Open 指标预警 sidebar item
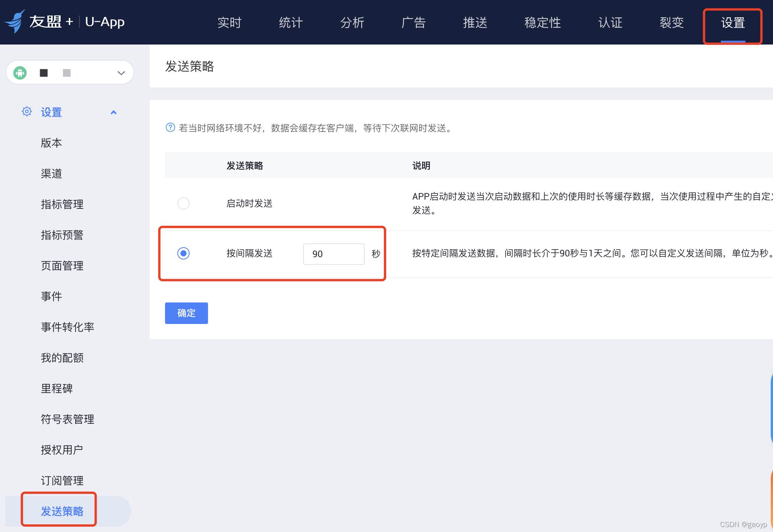773x532 pixels. pos(62,235)
